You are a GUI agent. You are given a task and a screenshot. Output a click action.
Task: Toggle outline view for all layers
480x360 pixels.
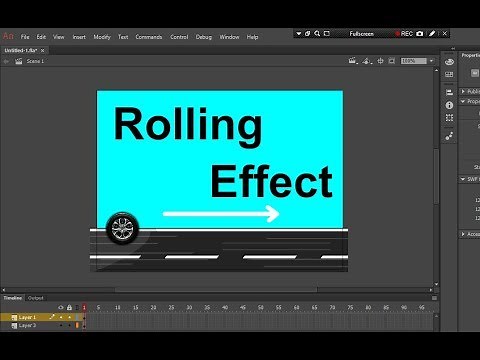click(77, 307)
